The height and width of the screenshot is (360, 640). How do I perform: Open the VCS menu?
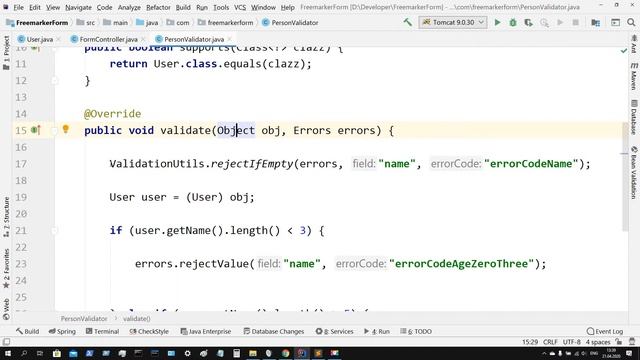[x=240, y=7]
